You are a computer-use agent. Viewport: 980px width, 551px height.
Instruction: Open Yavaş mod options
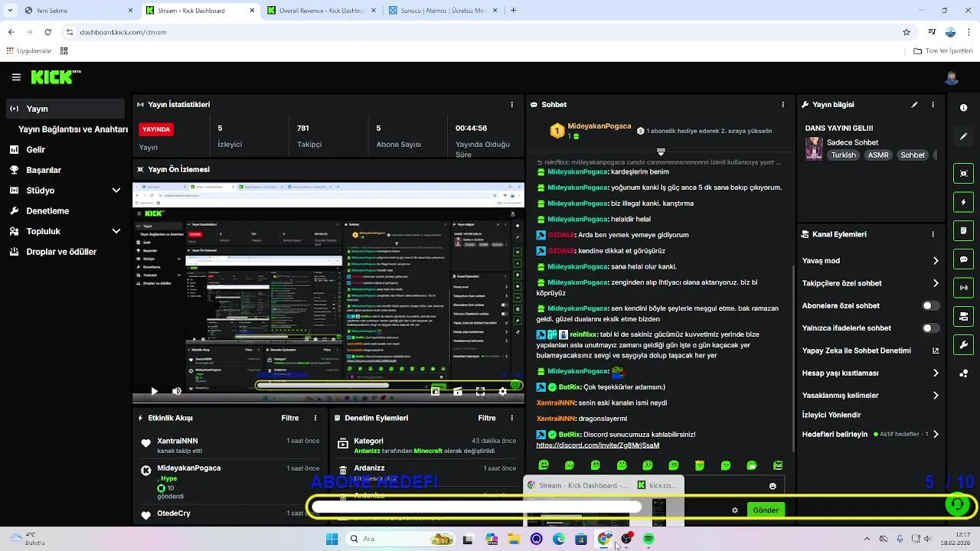pyautogui.click(x=871, y=261)
